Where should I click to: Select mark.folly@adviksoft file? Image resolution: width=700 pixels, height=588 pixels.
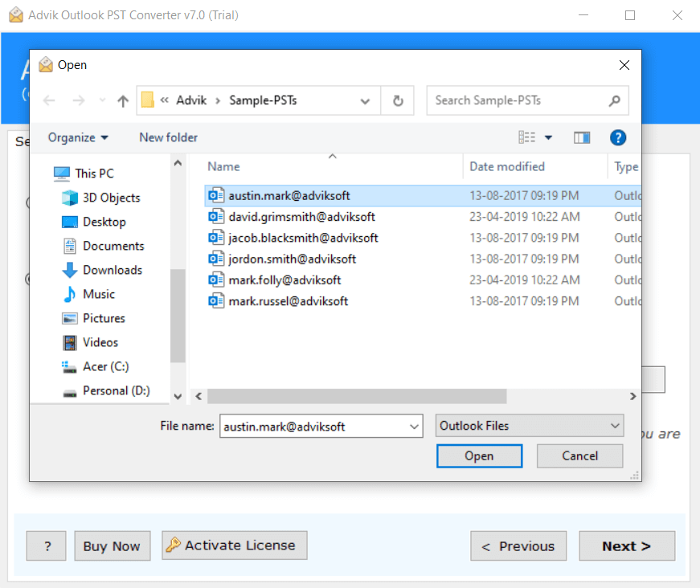[423, 280]
